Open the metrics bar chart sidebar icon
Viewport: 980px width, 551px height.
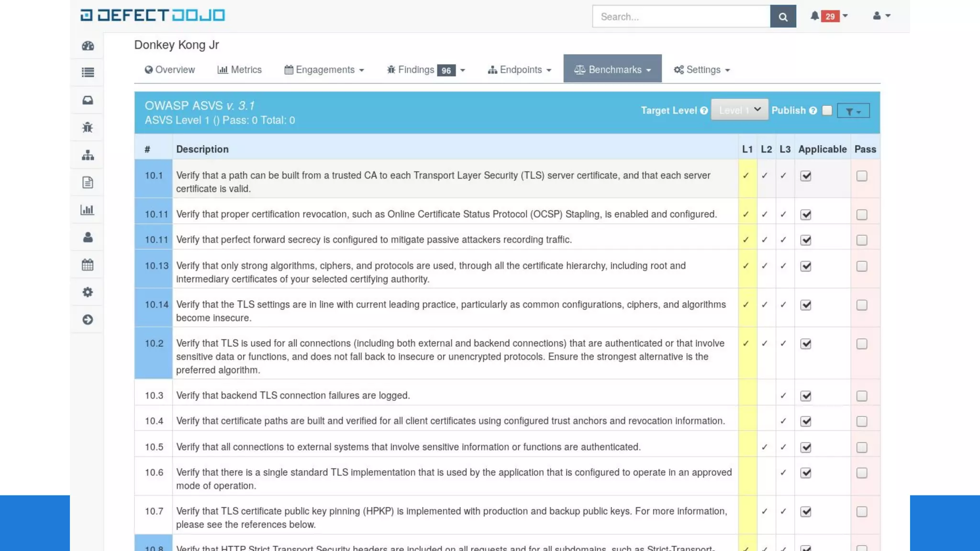pos(88,210)
